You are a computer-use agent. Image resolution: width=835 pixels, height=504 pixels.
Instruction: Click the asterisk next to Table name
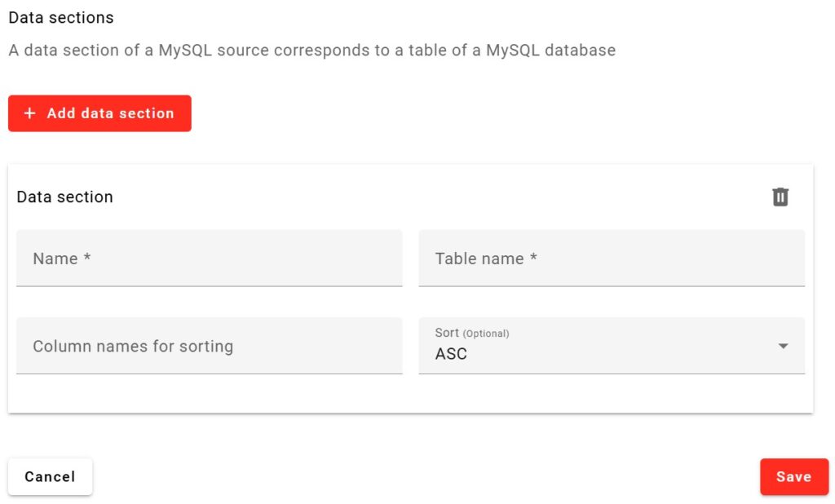(x=533, y=259)
